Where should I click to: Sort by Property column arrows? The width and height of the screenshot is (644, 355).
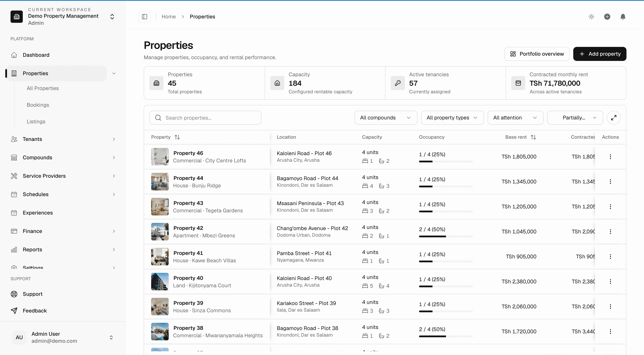[x=177, y=137]
